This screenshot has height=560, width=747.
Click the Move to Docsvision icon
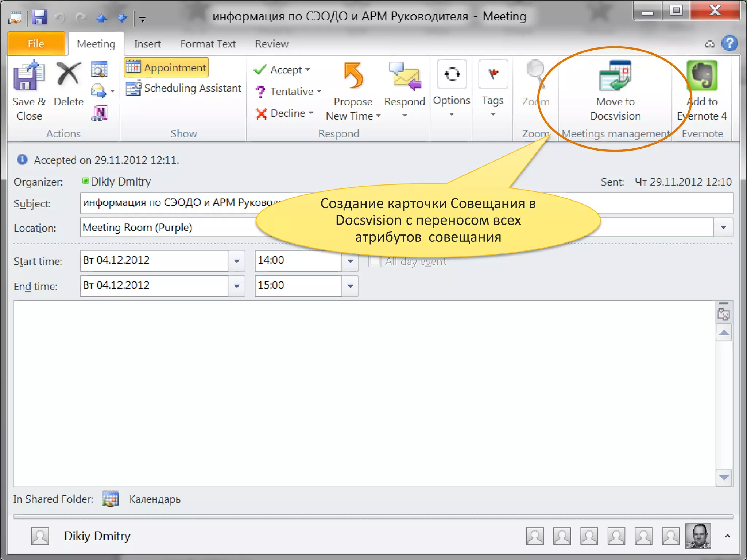[615, 76]
